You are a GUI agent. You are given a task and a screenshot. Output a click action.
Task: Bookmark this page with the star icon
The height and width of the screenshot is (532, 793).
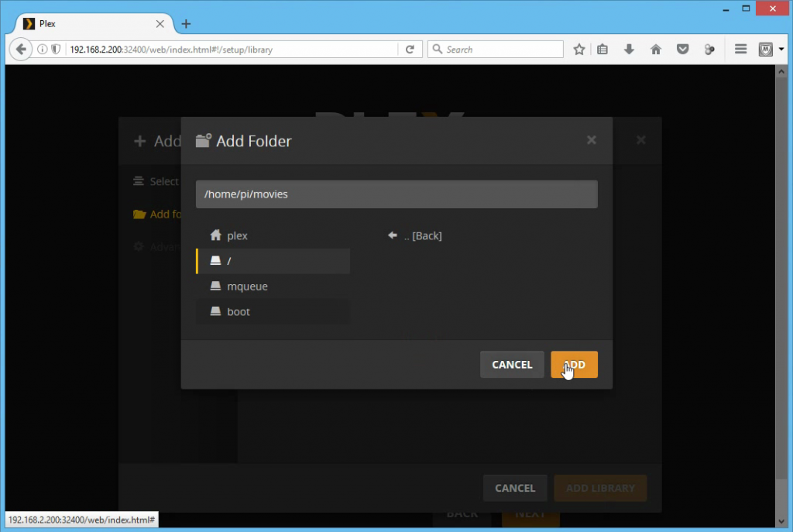click(579, 49)
